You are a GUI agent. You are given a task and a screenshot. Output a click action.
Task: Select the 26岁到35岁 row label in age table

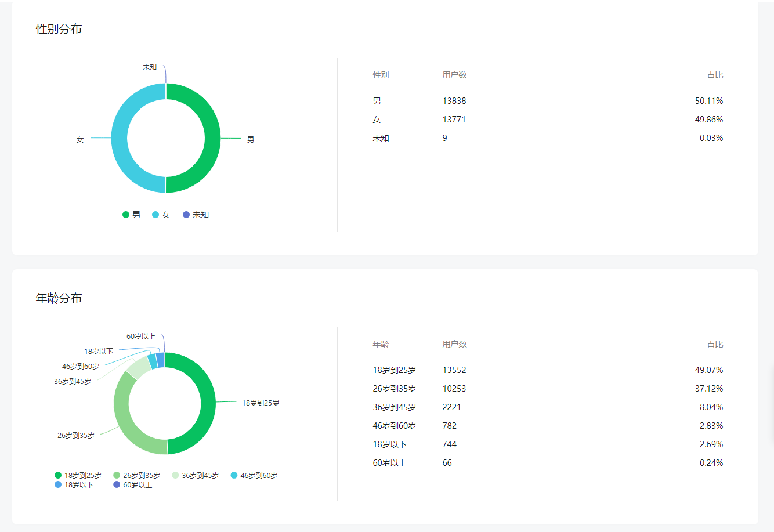point(394,389)
